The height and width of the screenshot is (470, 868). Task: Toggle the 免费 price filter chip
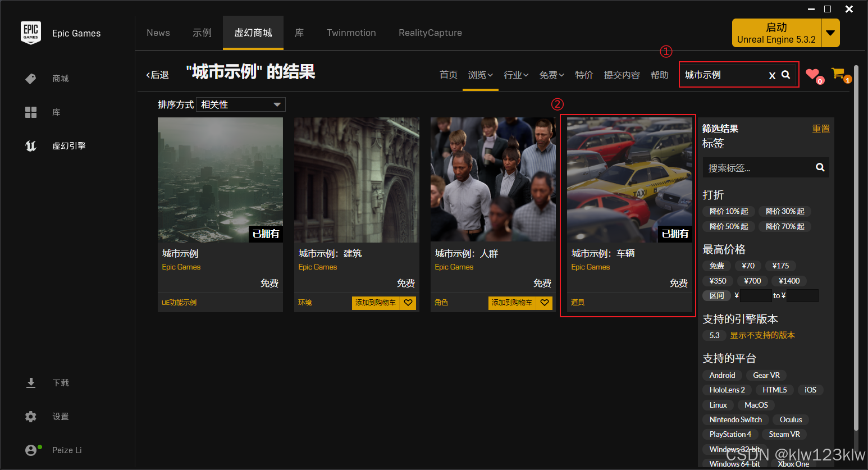click(717, 266)
